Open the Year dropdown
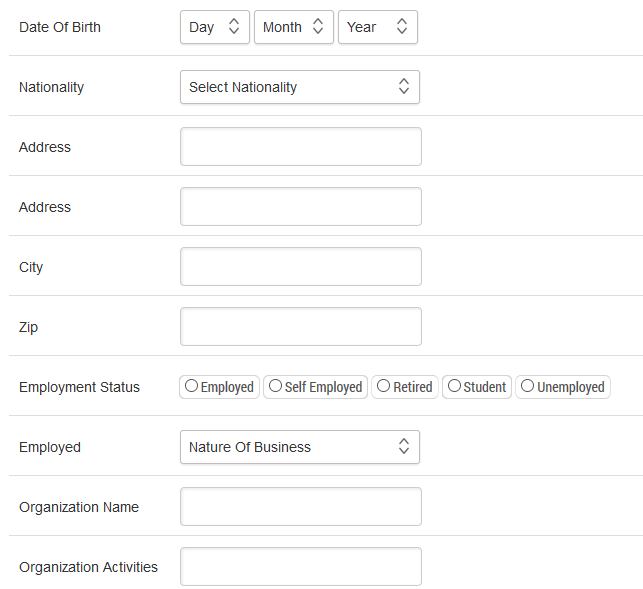Viewport: 643px width, 589px height. click(378, 27)
